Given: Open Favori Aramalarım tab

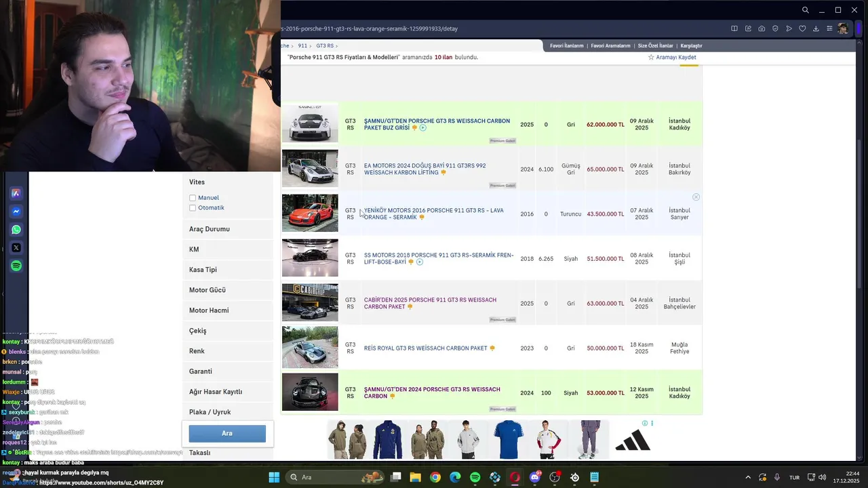Looking at the screenshot, I should click(x=610, y=45).
